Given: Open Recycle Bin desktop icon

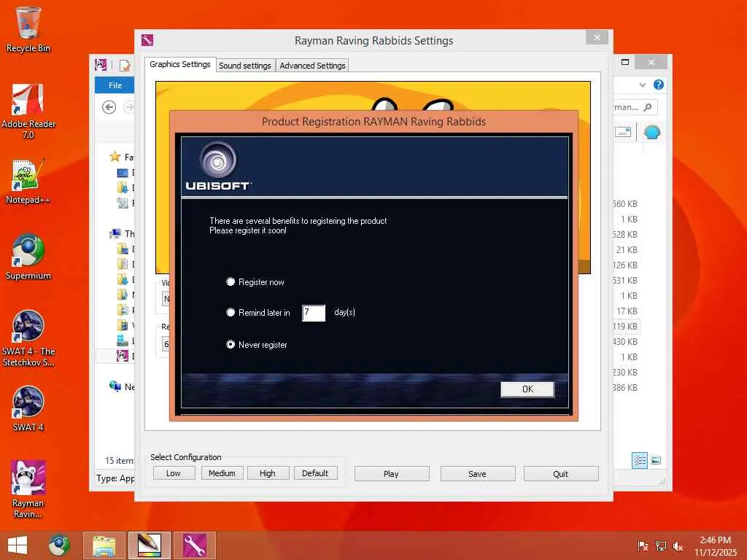Looking at the screenshot, I should (28, 29).
